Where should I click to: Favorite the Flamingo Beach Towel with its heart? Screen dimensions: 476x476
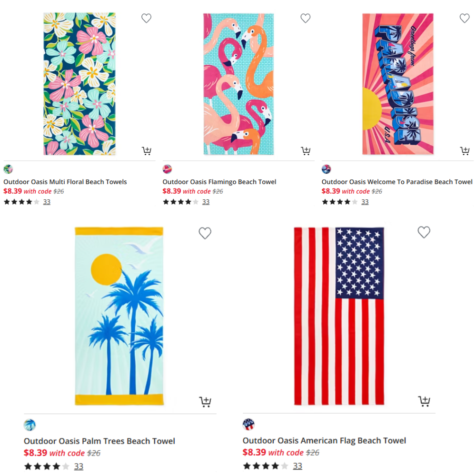point(306,18)
